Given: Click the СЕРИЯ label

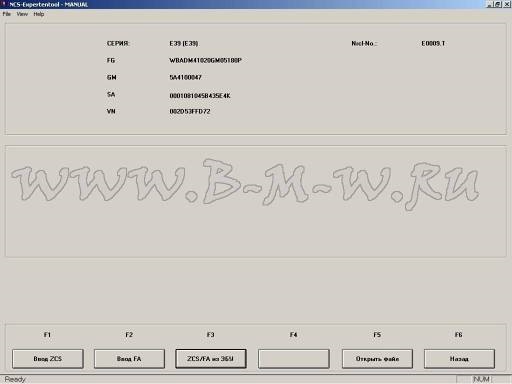Looking at the screenshot, I should (x=118, y=43).
